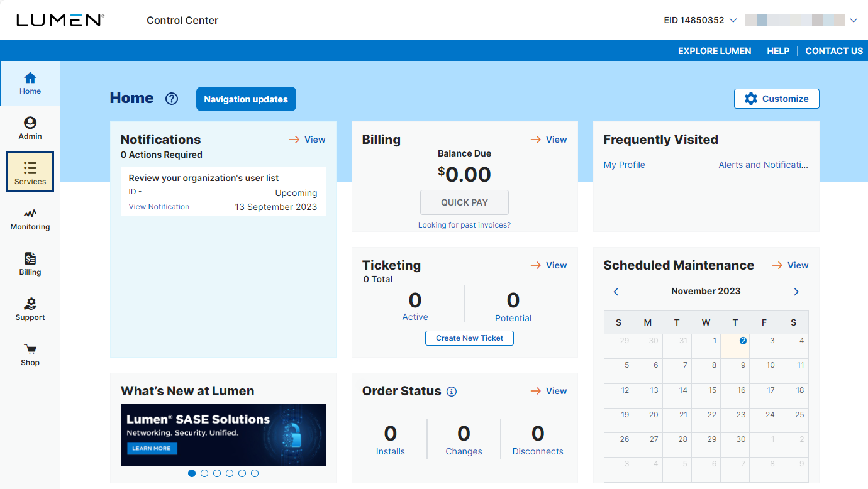This screenshot has height=489, width=868.
Task: Select sixth carousel dot
Action: [x=255, y=473]
